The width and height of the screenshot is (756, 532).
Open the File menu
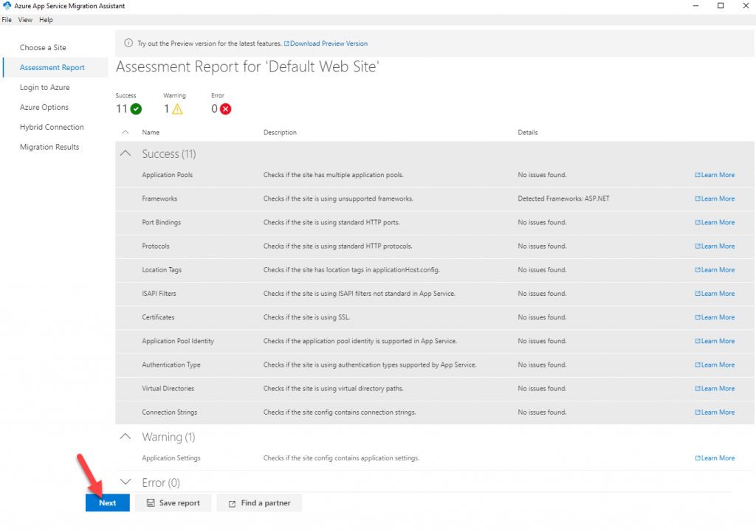(7, 20)
